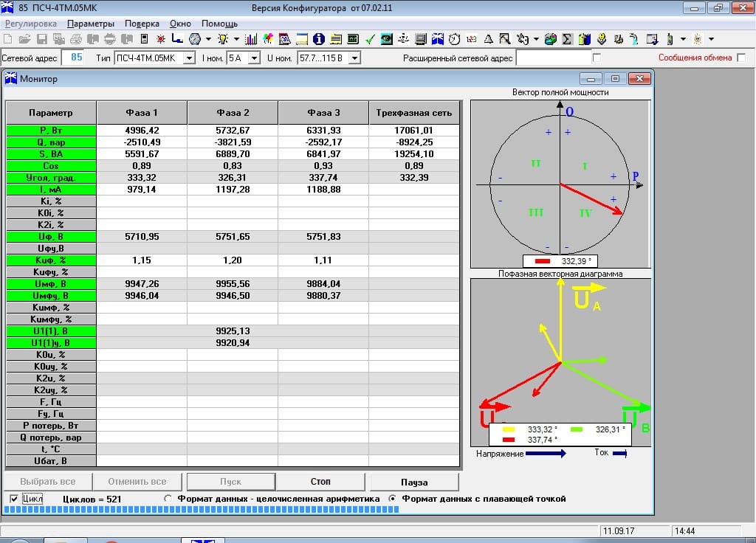
Task: Click the stopwatch icon in toolbar
Action: pos(455,38)
